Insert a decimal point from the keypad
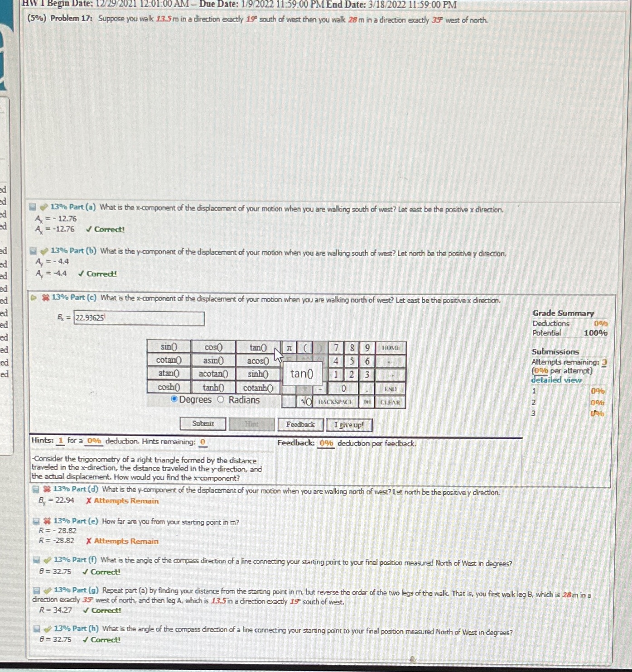The width and height of the screenshot is (632, 672). [x=367, y=389]
